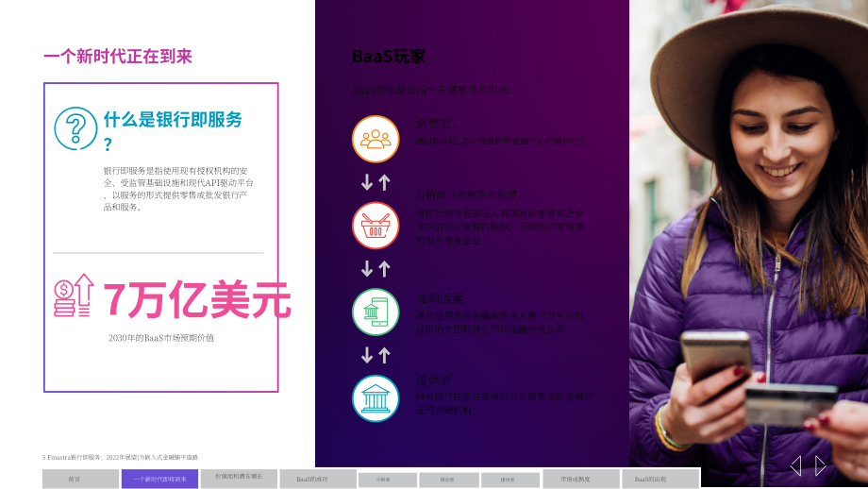Click the Finastra footer text
This screenshot has height=489, width=868.
click(x=120, y=458)
